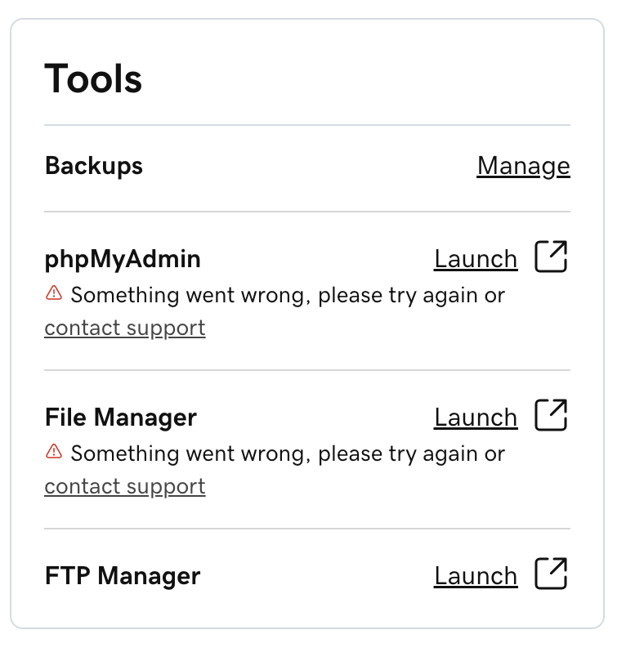The height and width of the screenshot is (670, 644).
Task: Click the divider line above FTP Manager
Action: pyautogui.click(x=307, y=529)
